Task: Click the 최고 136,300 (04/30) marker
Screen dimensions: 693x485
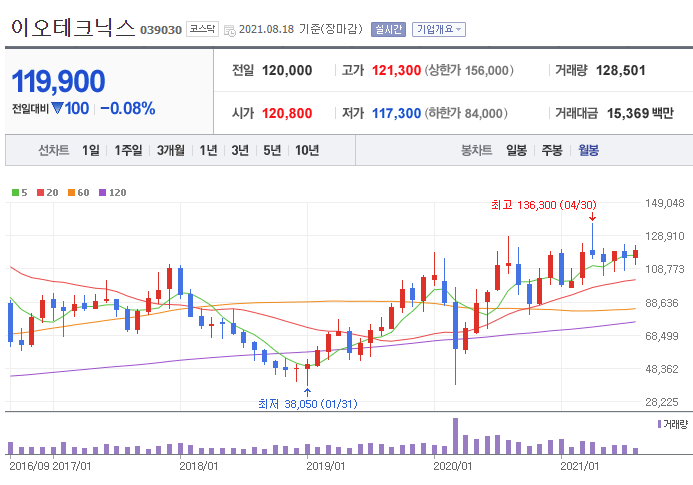Action: pos(544,205)
